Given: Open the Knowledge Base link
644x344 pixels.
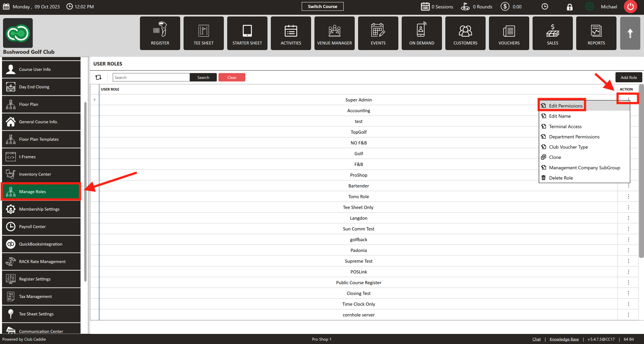Looking at the screenshot, I should pos(564,339).
